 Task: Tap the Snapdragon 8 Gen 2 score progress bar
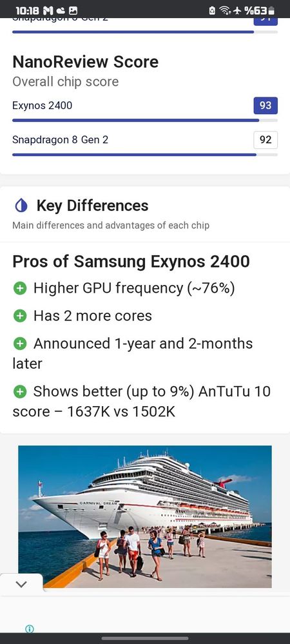tap(145, 155)
